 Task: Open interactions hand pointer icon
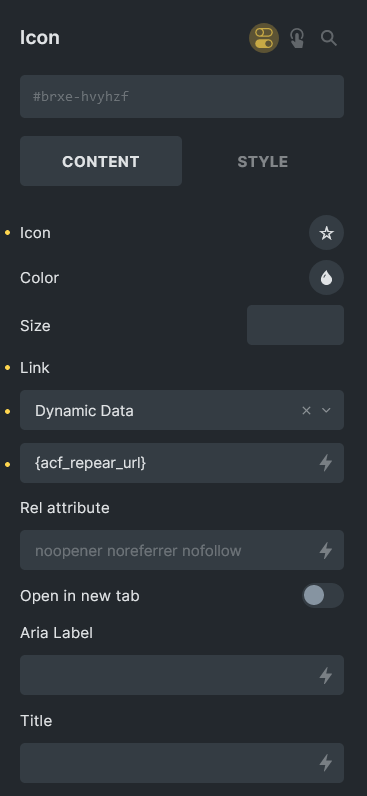click(x=297, y=38)
